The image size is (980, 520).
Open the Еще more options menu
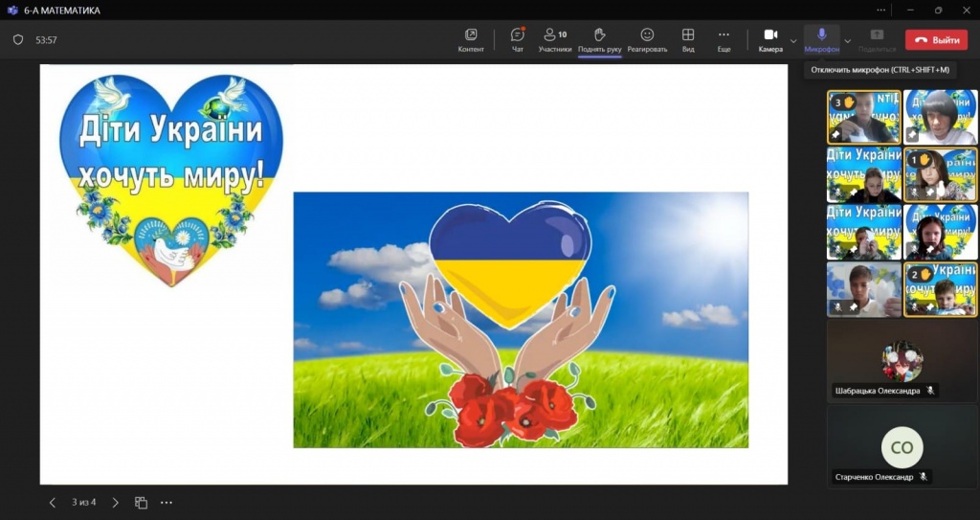coord(724,39)
